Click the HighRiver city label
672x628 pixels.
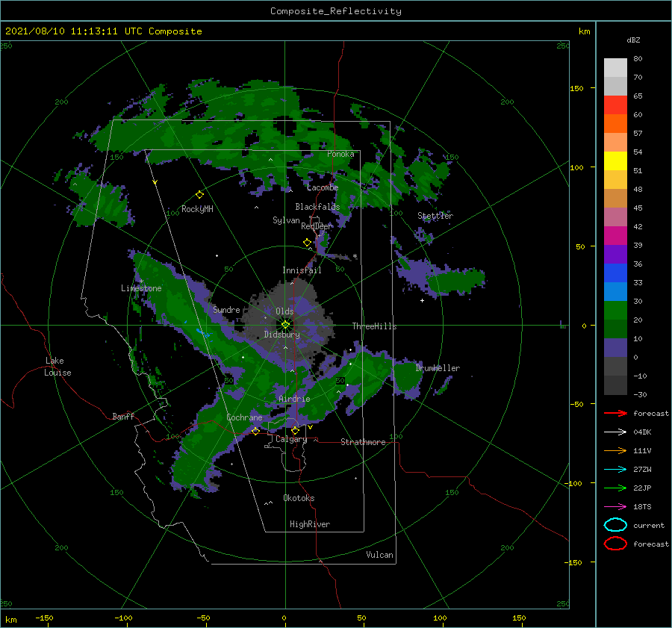pyautogui.click(x=310, y=524)
